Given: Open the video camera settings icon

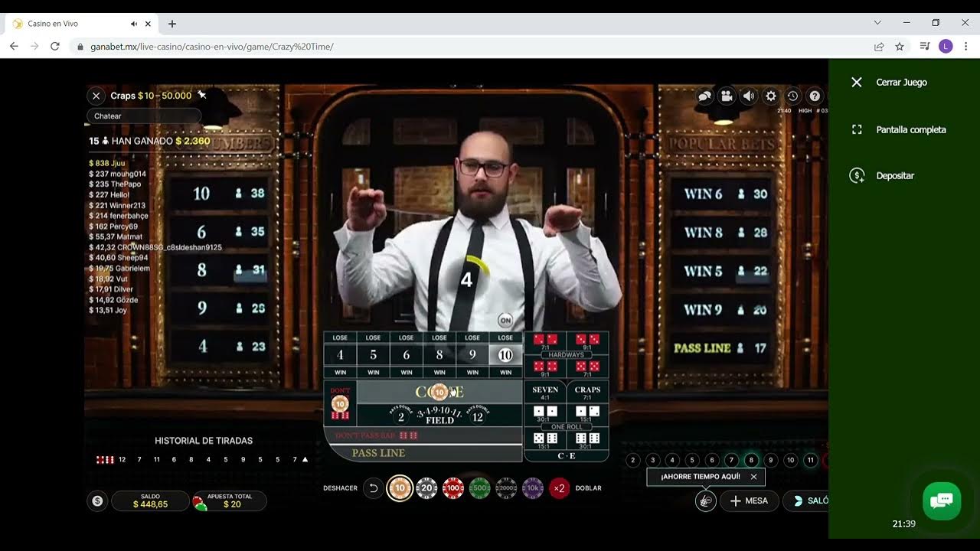Looking at the screenshot, I should [727, 96].
